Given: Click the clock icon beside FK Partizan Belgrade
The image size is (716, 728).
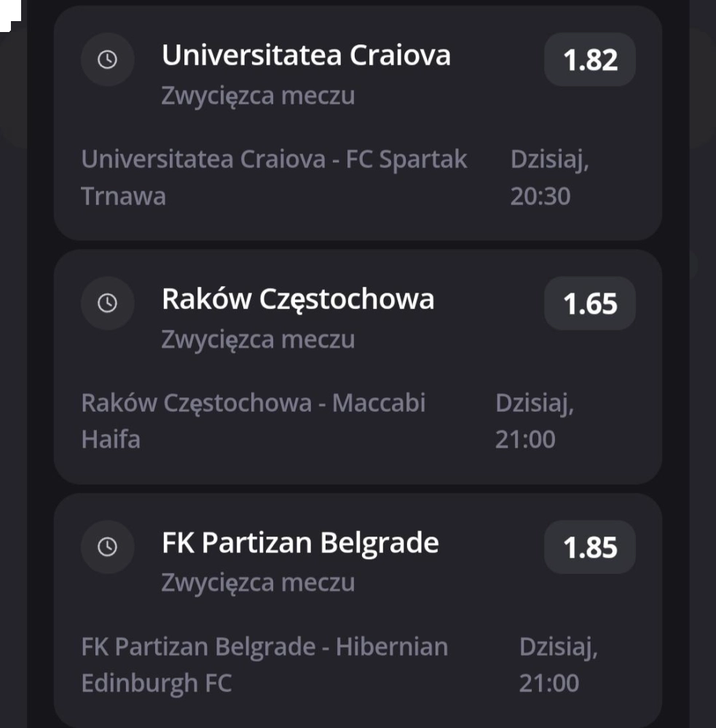Looking at the screenshot, I should point(107,547).
